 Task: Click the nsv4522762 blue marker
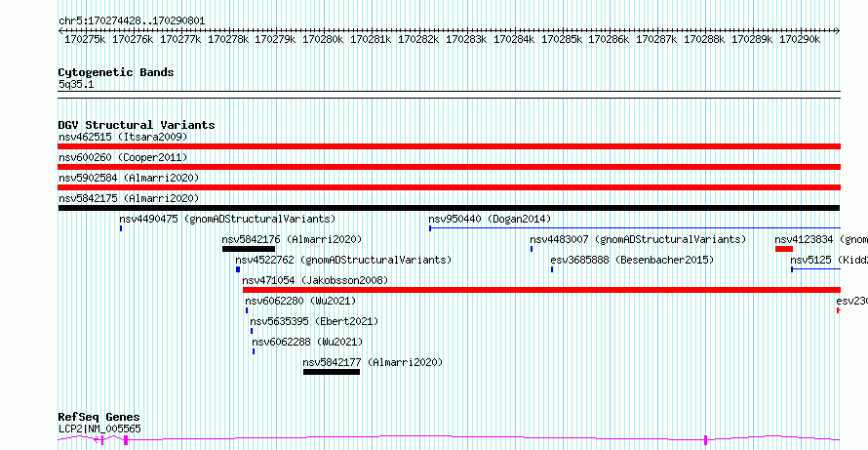[x=238, y=269]
